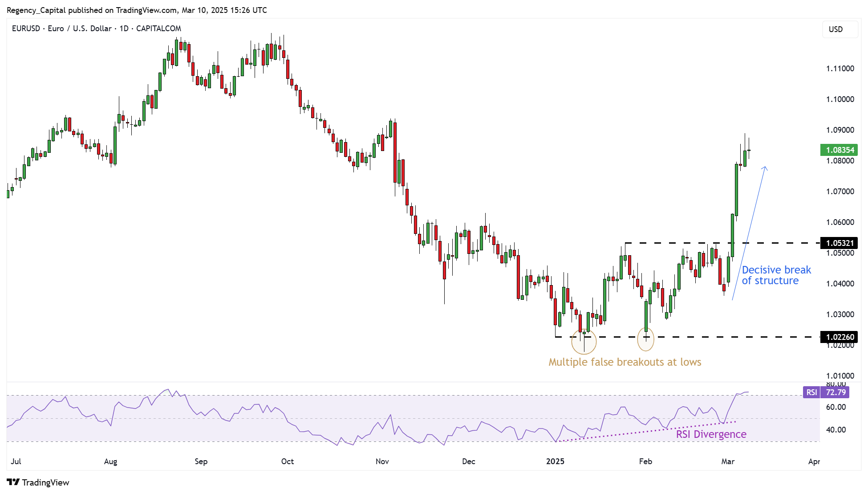
Task: Click the Regency_Capital published header text
Action: (x=137, y=10)
